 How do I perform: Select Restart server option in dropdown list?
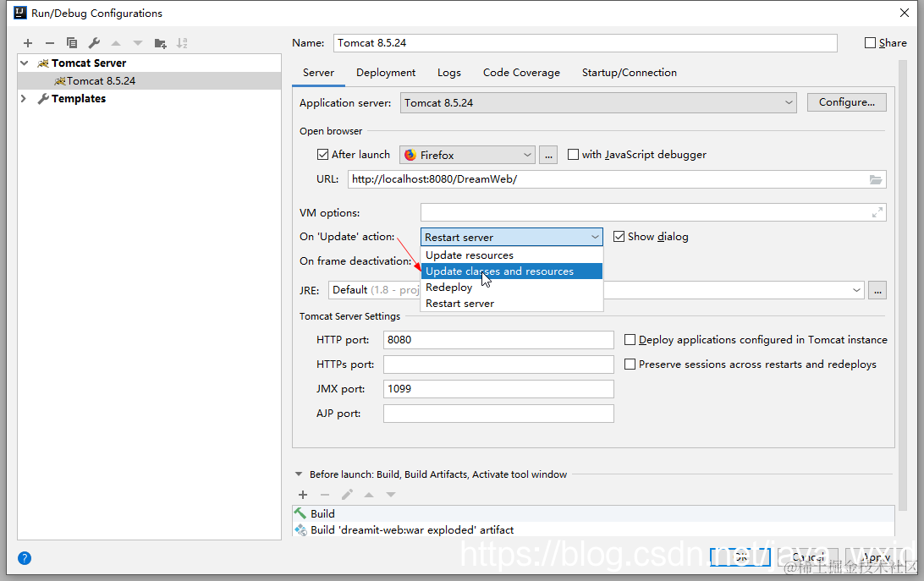point(511,303)
